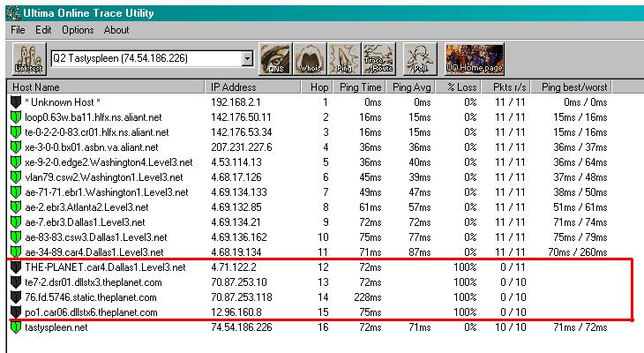Start a Ping test

344,59
